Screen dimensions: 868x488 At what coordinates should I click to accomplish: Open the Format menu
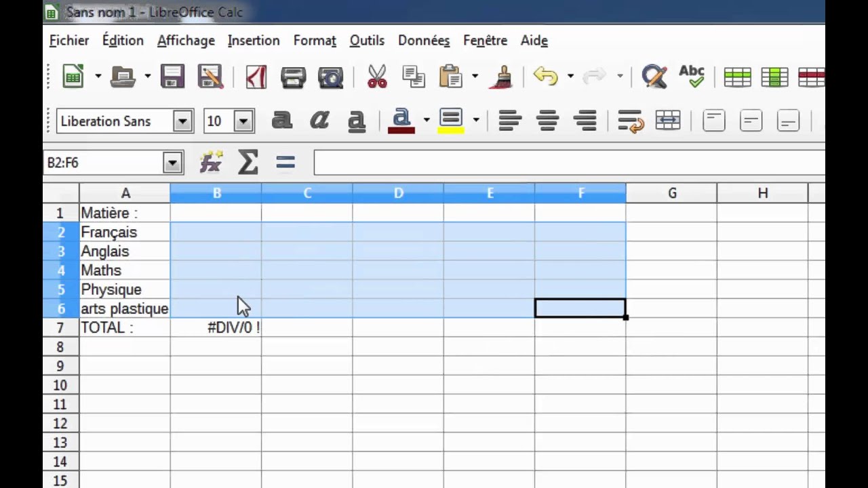coord(315,41)
